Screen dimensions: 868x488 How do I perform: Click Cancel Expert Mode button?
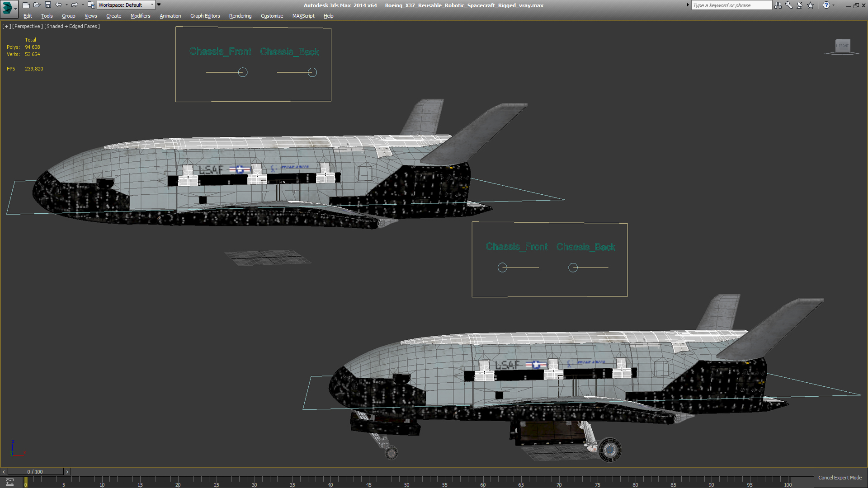pos(840,478)
